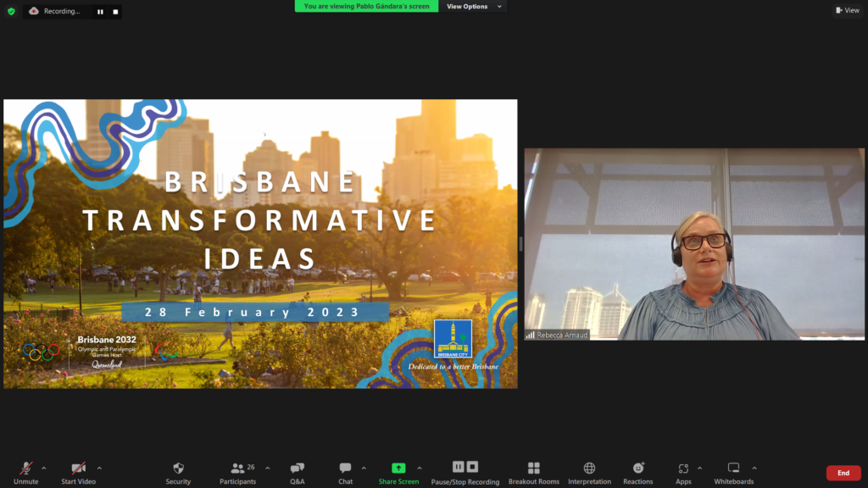The height and width of the screenshot is (488, 868).
Task: Click the View button in top-right corner
Action: (x=847, y=10)
